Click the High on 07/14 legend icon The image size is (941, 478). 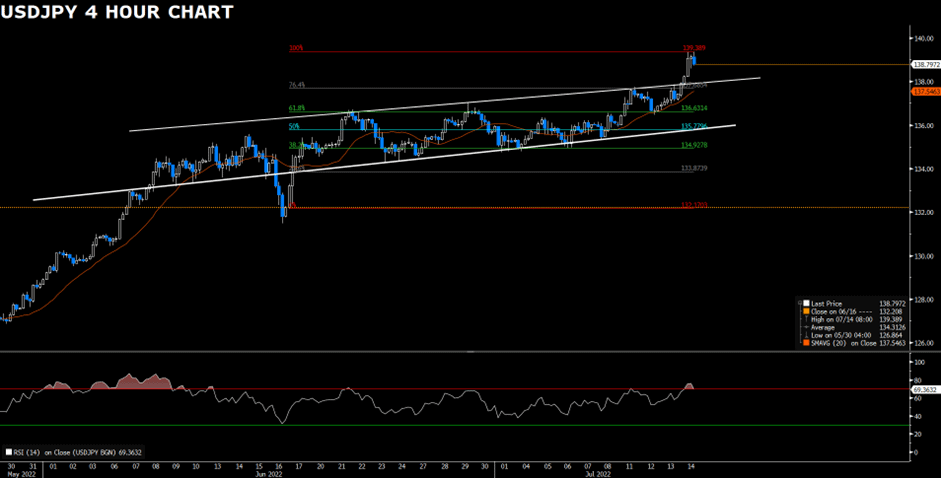click(x=803, y=319)
